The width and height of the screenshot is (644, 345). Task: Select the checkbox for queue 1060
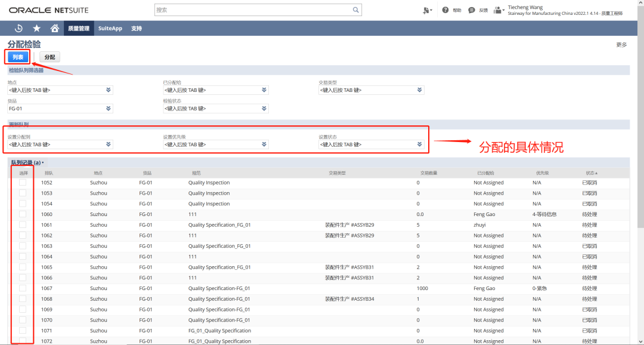point(23,214)
